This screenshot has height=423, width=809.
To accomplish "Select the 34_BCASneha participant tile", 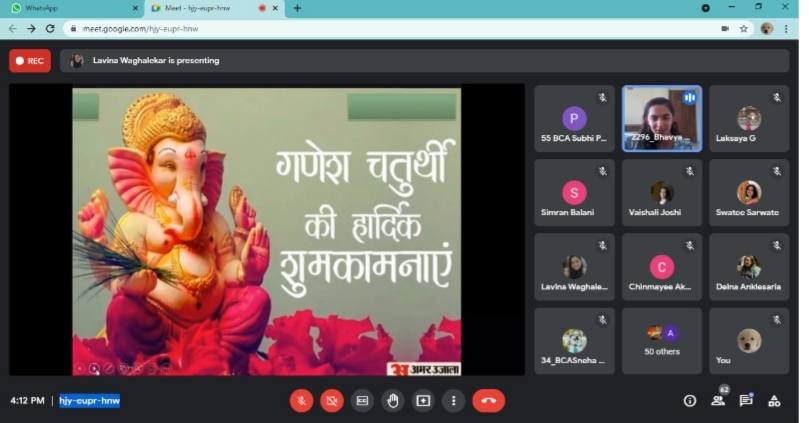I will [x=574, y=341].
